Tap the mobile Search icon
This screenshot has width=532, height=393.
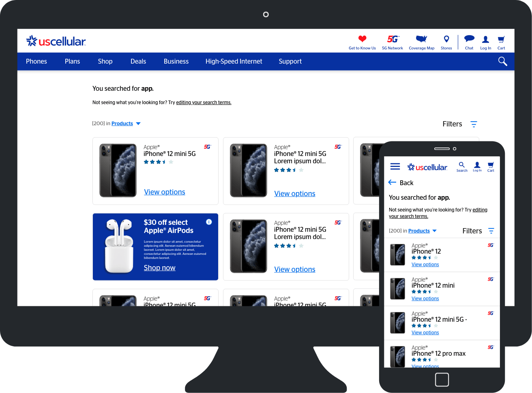(x=461, y=164)
